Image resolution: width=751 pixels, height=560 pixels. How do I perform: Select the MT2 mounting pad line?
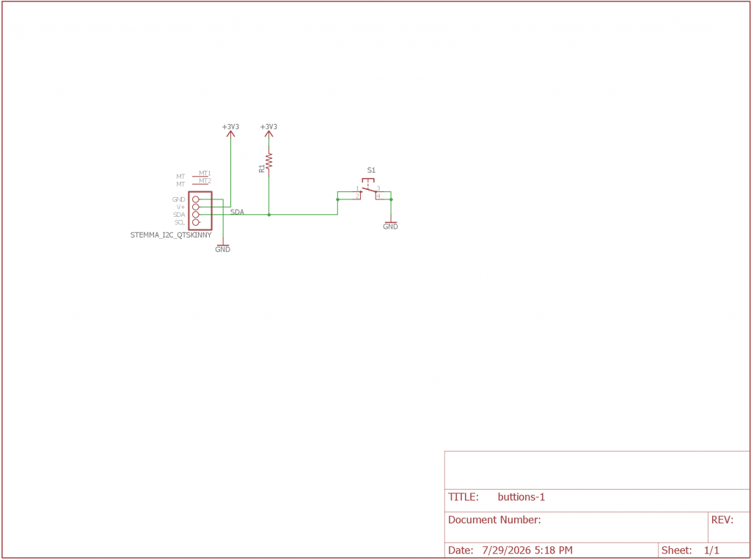(199, 184)
